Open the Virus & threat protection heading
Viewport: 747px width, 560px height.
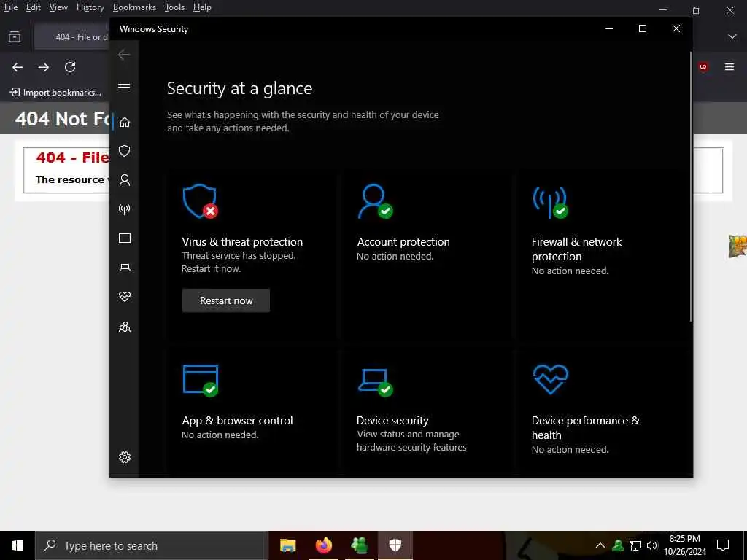click(x=242, y=242)
